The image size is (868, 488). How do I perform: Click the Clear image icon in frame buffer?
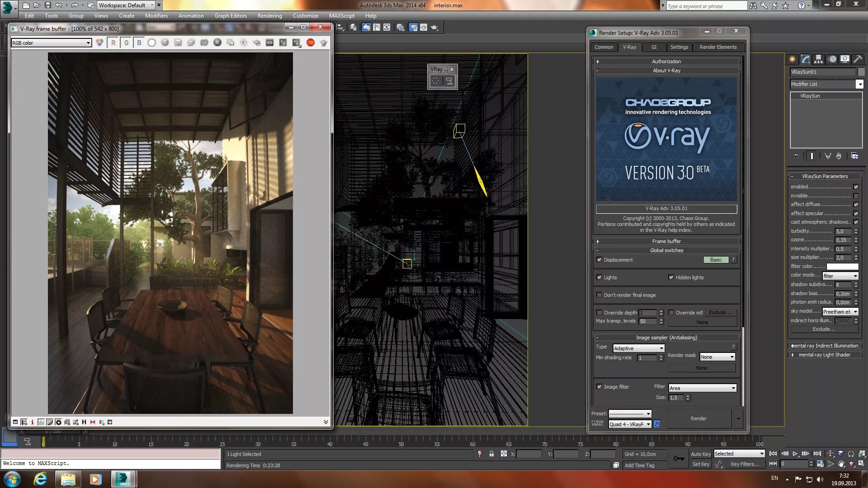[x=217, y=42]
